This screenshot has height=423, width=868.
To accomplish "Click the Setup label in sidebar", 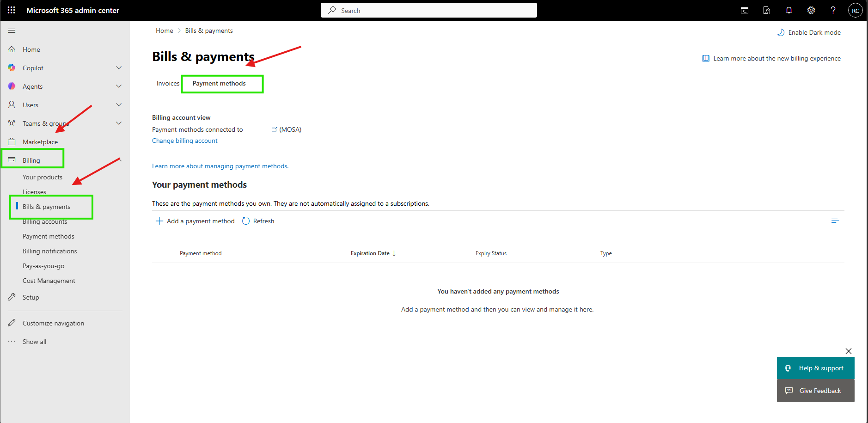I will pyautogui.click(x=31, y=297).
